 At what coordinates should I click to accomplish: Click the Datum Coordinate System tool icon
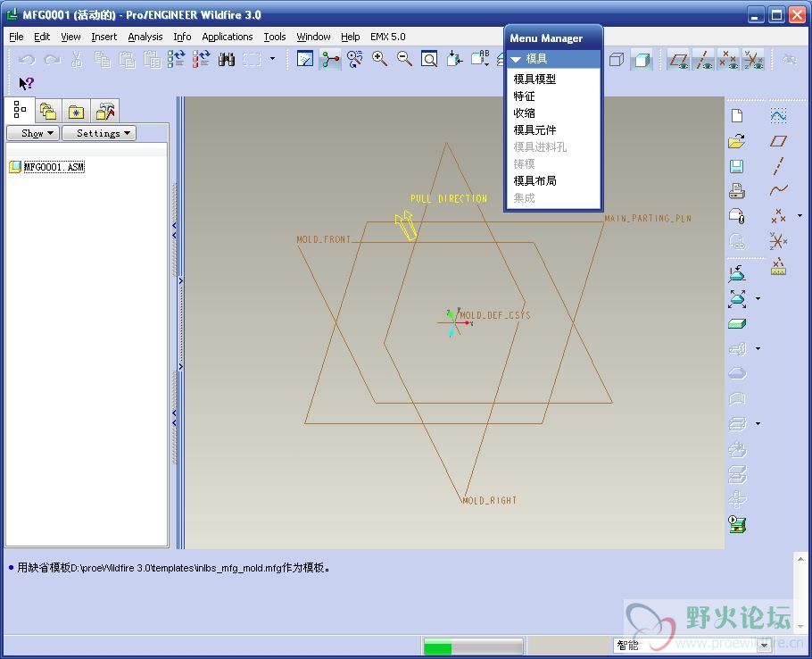(x=778, y=241)
